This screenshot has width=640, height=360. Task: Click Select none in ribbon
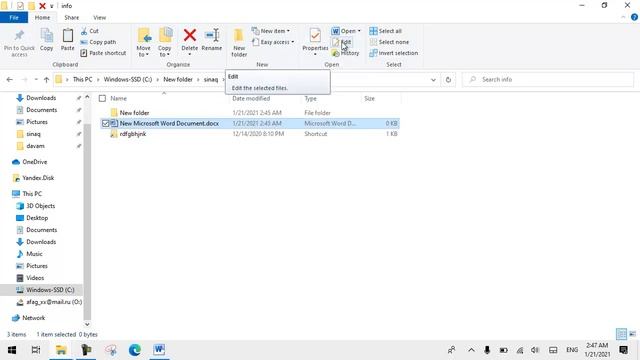(x=389, y=42)
